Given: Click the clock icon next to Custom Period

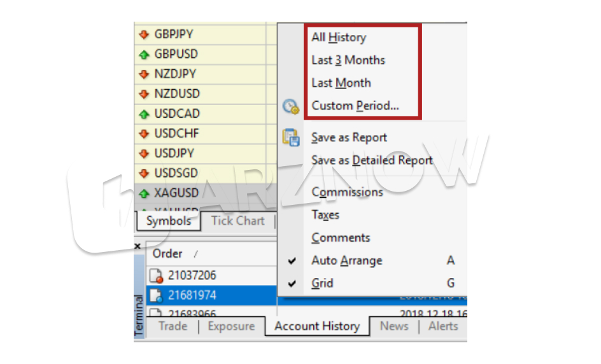Looking at the screenshot, I should [290, 106].
